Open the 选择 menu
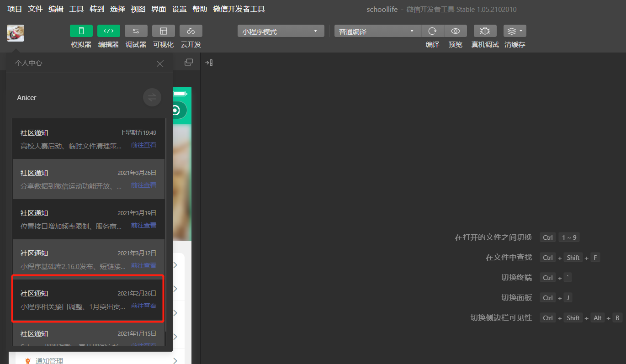626x364 pixels. (x=118, y=9)
